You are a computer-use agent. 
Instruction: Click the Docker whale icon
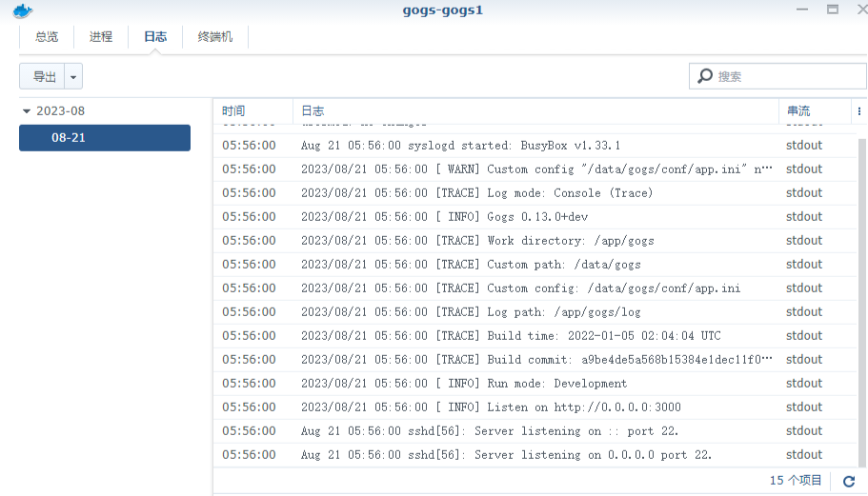(23, 10)
